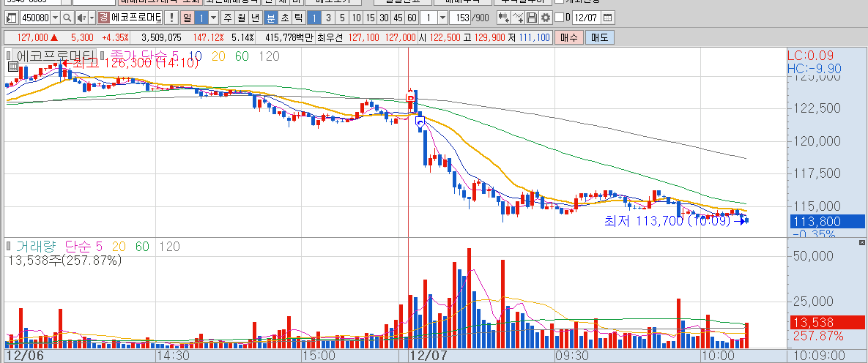Click the 매수 buy button
The width and height of the screenshot is (868, 363).
(568, 37)
